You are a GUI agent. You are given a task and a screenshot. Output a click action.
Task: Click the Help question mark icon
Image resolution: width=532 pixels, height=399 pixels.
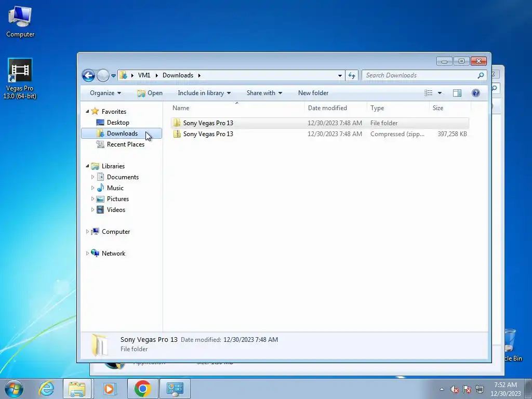point(476,93)
